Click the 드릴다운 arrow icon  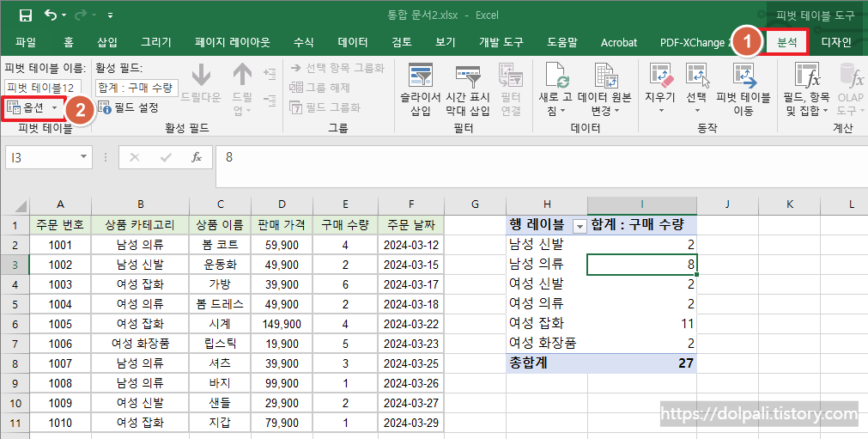point(201,76)
